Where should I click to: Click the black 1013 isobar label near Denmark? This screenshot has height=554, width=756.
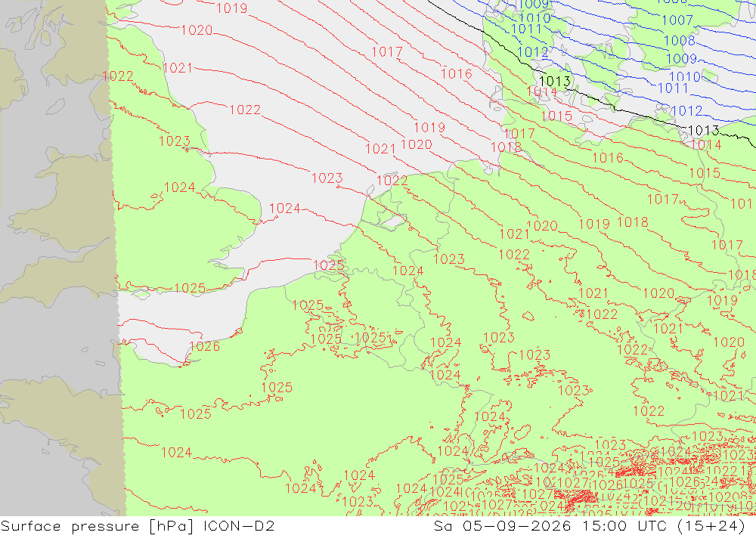pos(555,81)
